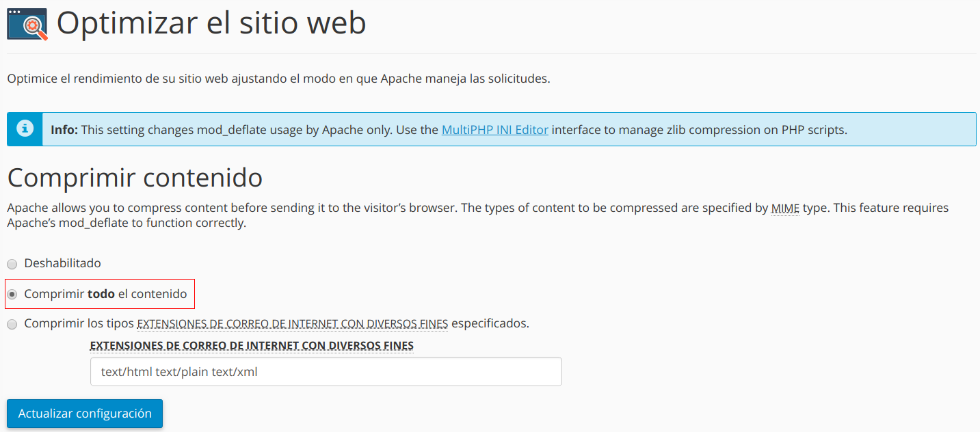
Task: Select the Deshabilitado radio button
Action: coord(12,264)
